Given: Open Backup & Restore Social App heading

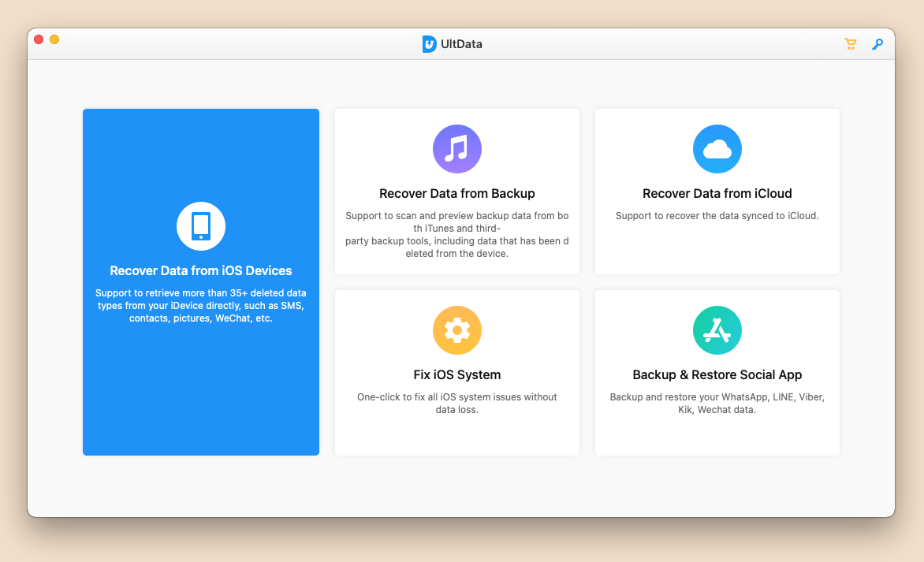Looking at the screenshot, I should pyautogui.click(x=717, y=374).
